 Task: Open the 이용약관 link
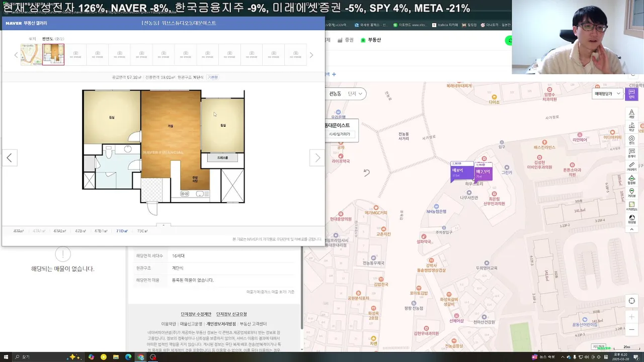[x=169, y=324]
